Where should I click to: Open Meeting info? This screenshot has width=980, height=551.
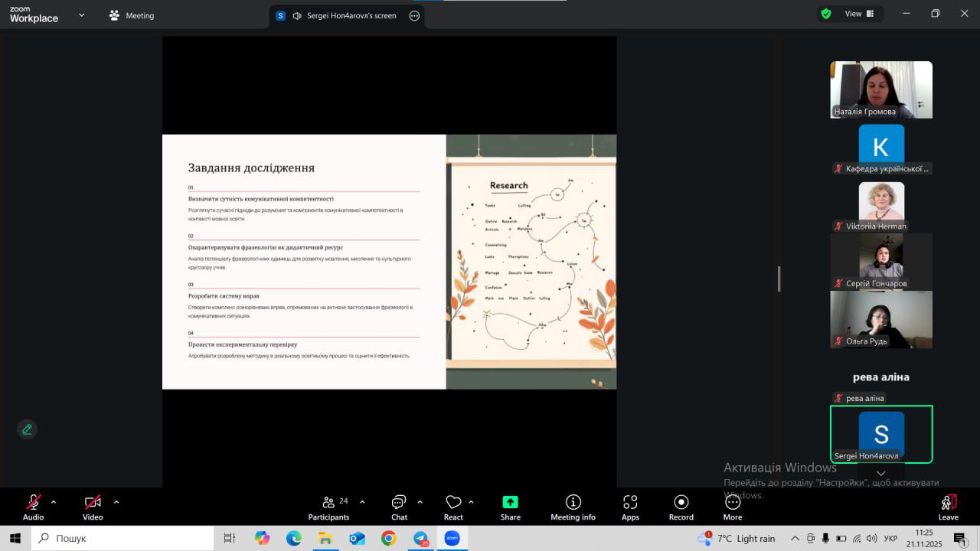tap(573, 507)
